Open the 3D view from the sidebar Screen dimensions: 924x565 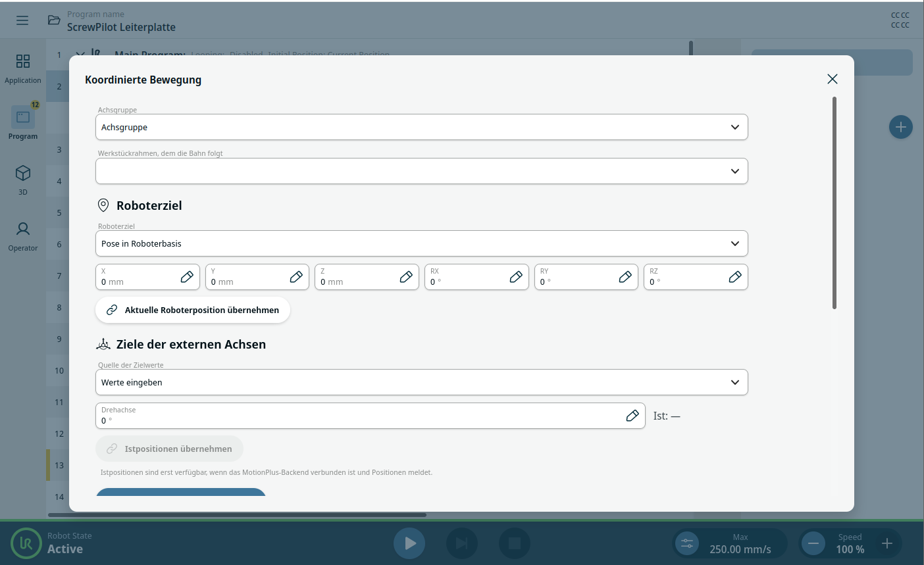tap(23, 180)
